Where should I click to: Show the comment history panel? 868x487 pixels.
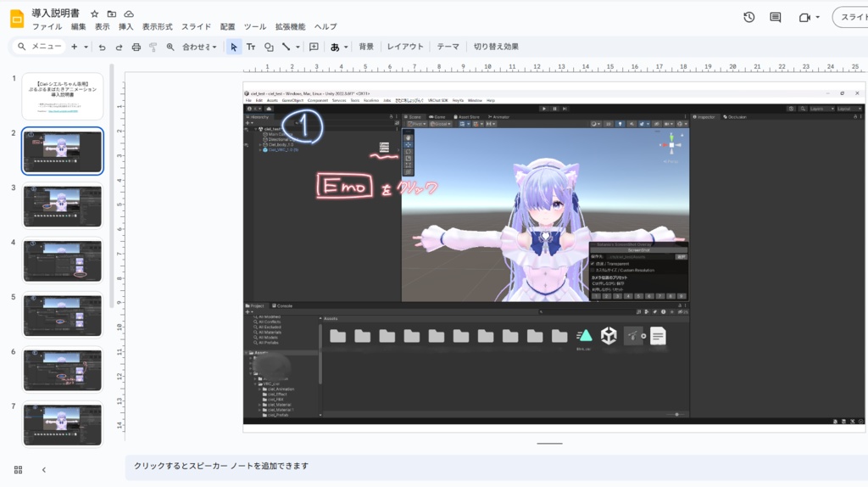776,17
